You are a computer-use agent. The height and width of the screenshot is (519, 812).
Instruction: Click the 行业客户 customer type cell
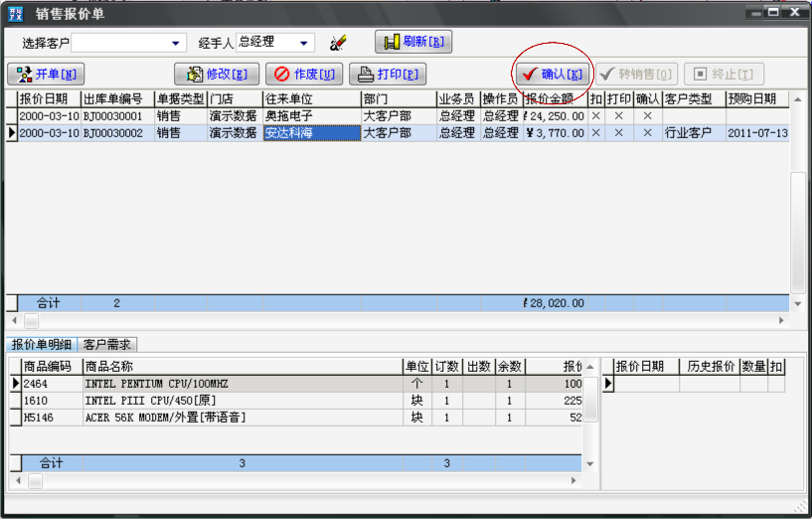tap(694, 133)
